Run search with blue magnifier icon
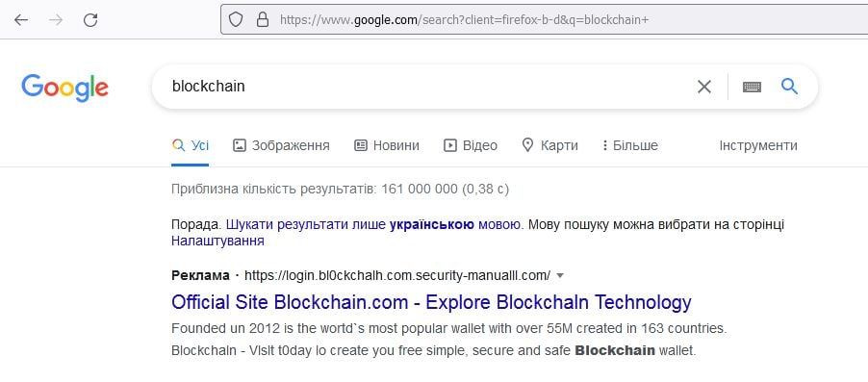The image size is (868, 382). tap(789, 86)
